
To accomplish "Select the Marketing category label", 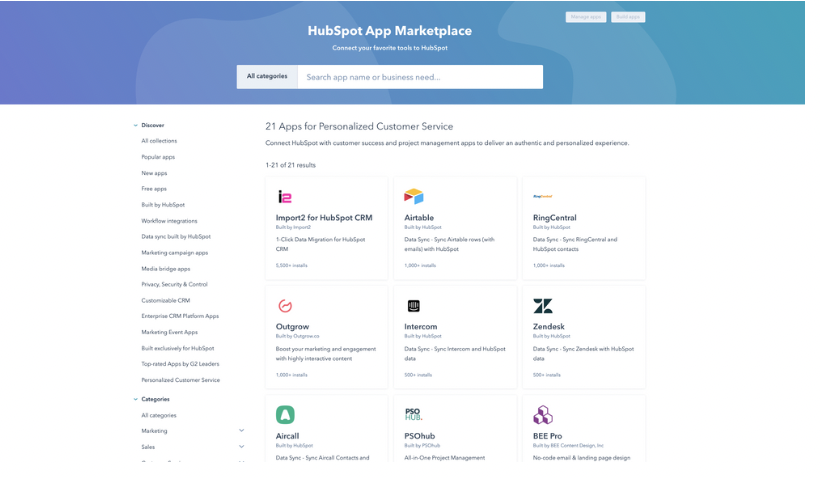I will (154, 431).
